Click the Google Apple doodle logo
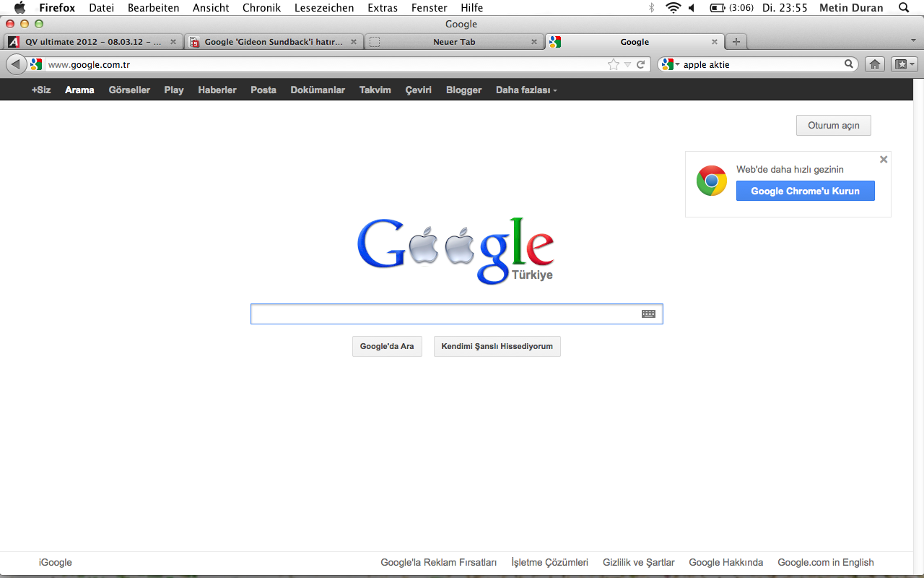 point(456,249)
